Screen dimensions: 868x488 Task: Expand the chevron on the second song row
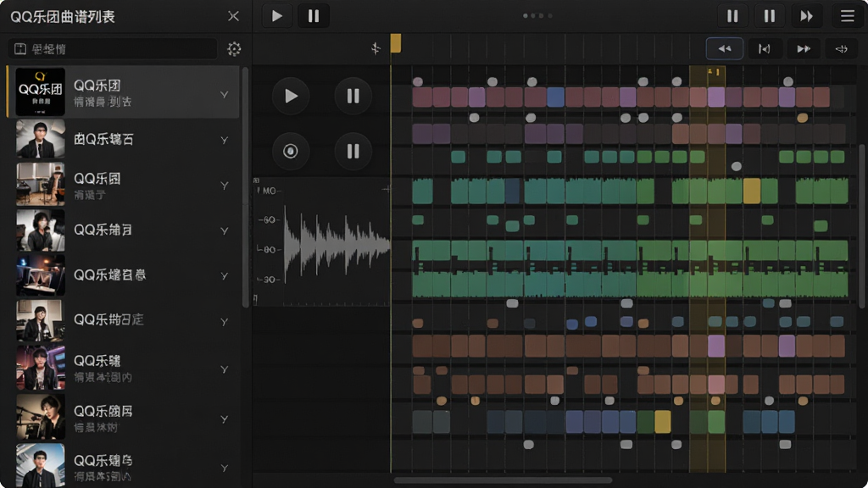click(224, 140)
